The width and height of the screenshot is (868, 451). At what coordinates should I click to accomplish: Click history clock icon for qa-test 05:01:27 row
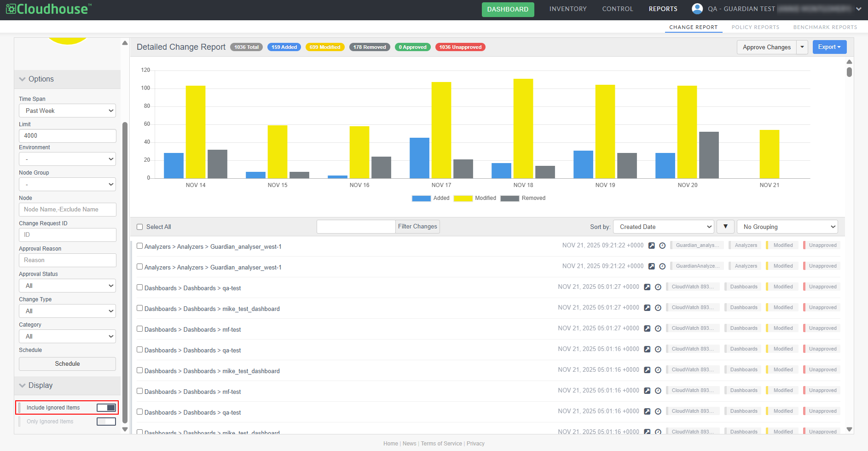(658, 287)
